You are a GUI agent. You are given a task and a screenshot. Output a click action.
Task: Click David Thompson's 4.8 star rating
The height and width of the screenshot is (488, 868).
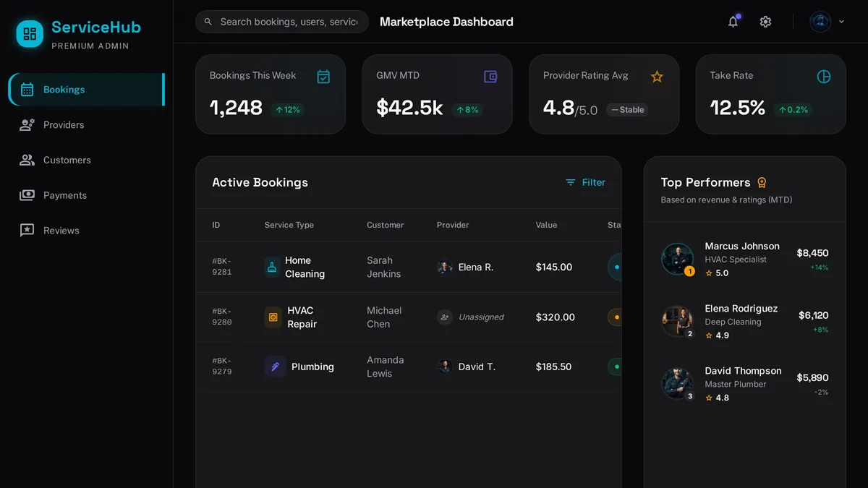click(x=717, y=398)
